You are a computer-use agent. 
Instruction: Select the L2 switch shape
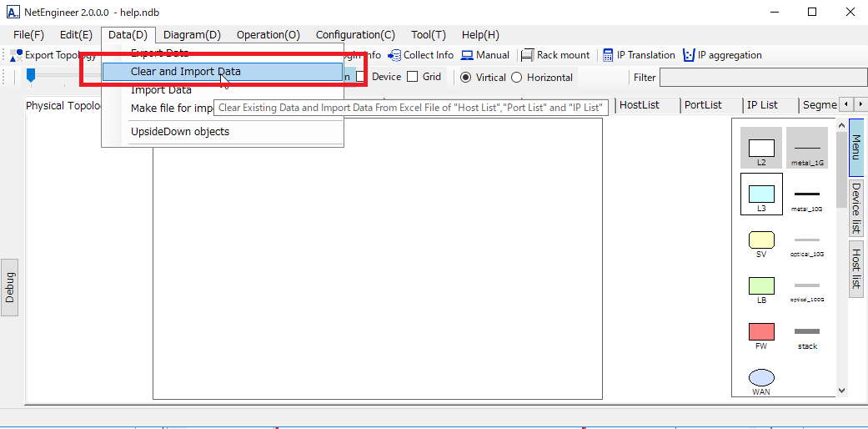[761, 149]
